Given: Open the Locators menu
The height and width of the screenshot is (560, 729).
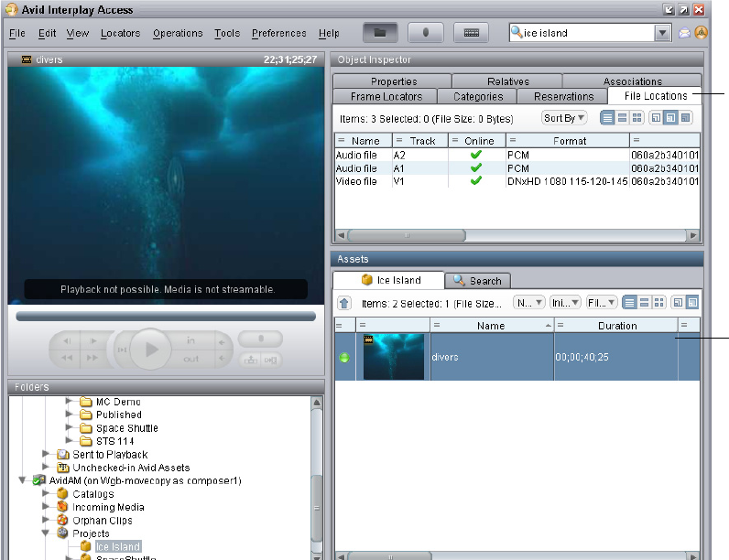Looking at the screenshot, I should pos(120,33).
